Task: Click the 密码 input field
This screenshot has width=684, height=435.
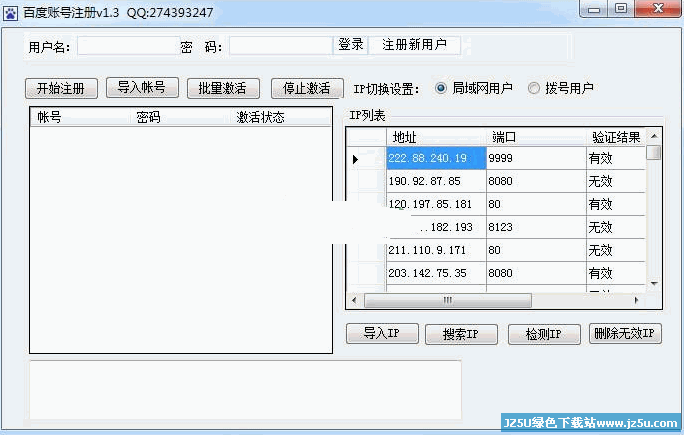Action: pyautogui.click(x=280, y=46)
